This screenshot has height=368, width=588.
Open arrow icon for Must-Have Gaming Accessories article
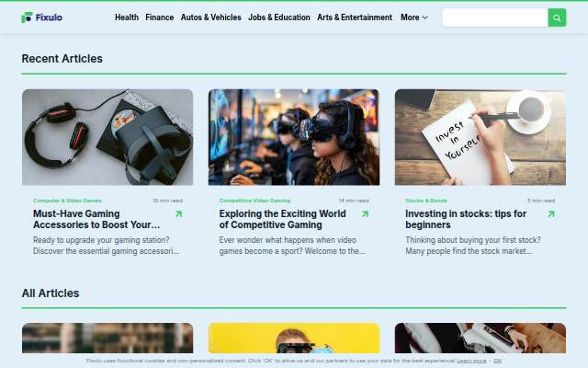click(x=179, y=214)
